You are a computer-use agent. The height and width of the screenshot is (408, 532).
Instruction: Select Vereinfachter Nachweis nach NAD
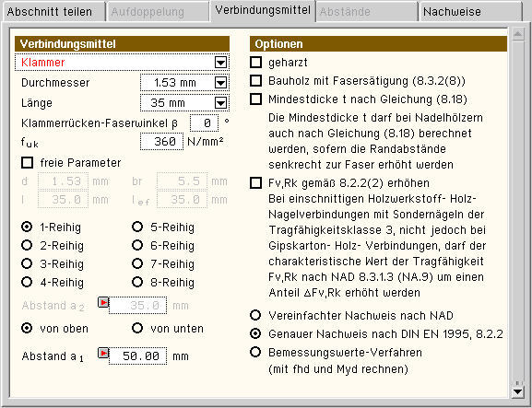[x=255, y=315]
